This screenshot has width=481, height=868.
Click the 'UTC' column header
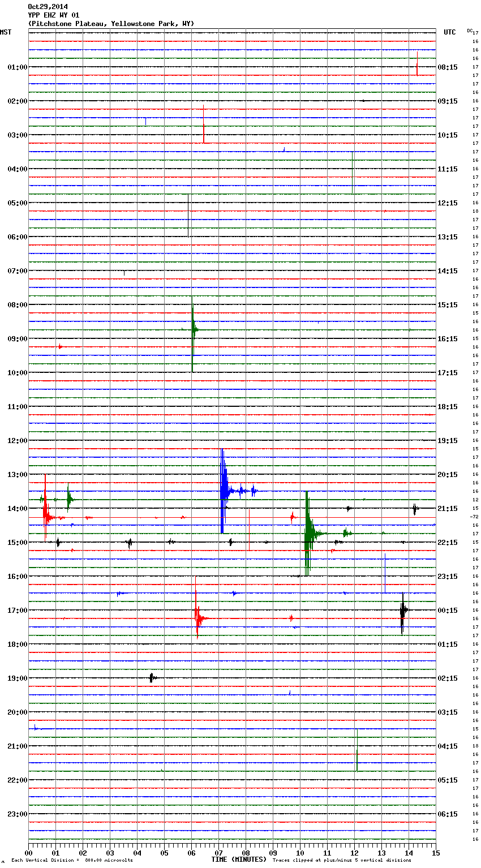(450, 32)
